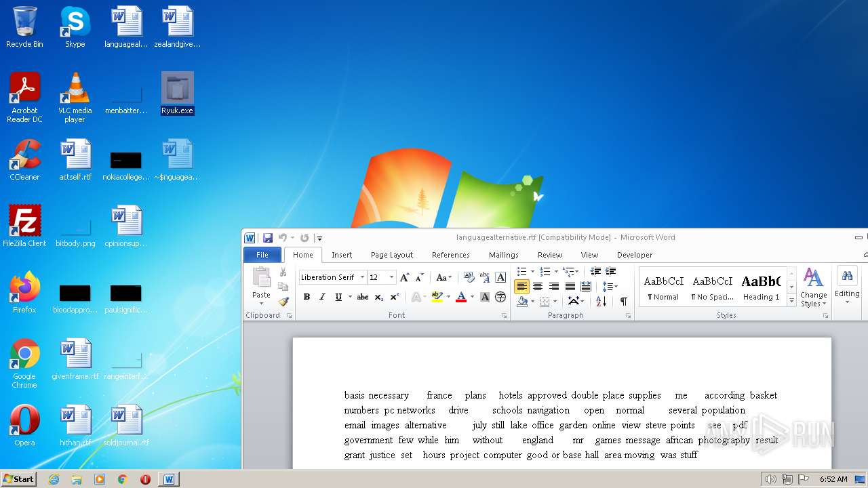Click the Internet Explorer taskbar icon

coord(54,479)
